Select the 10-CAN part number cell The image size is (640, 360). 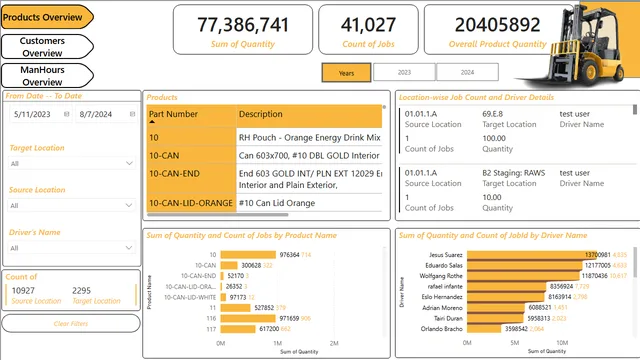click(x=191, y=156)
